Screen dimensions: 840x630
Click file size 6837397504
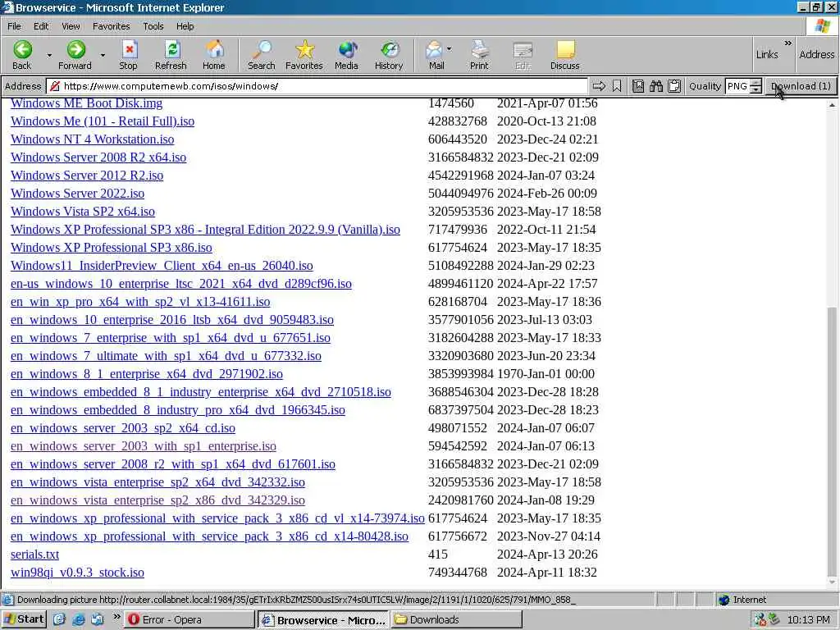[461, 410]
